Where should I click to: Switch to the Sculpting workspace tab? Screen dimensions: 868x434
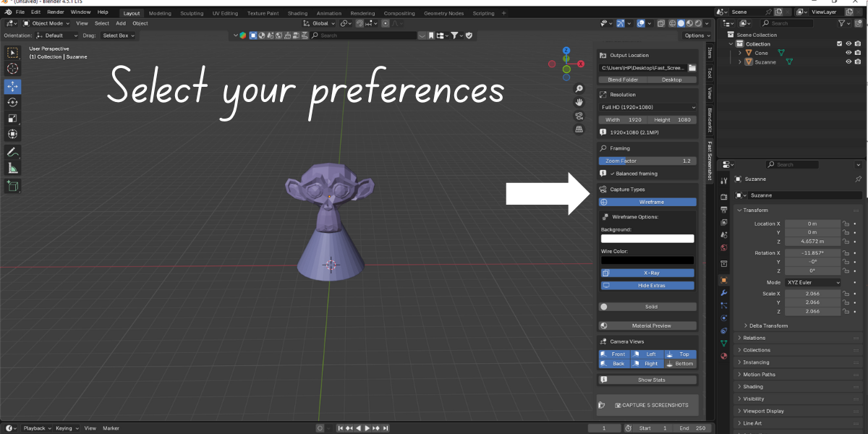click(x=192, y=13)
